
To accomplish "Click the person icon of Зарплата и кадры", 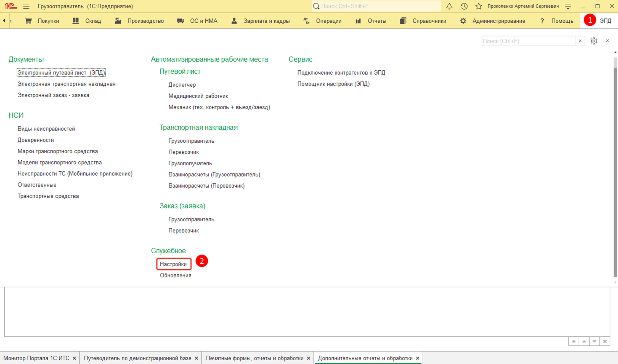I will tap(234, 21).
